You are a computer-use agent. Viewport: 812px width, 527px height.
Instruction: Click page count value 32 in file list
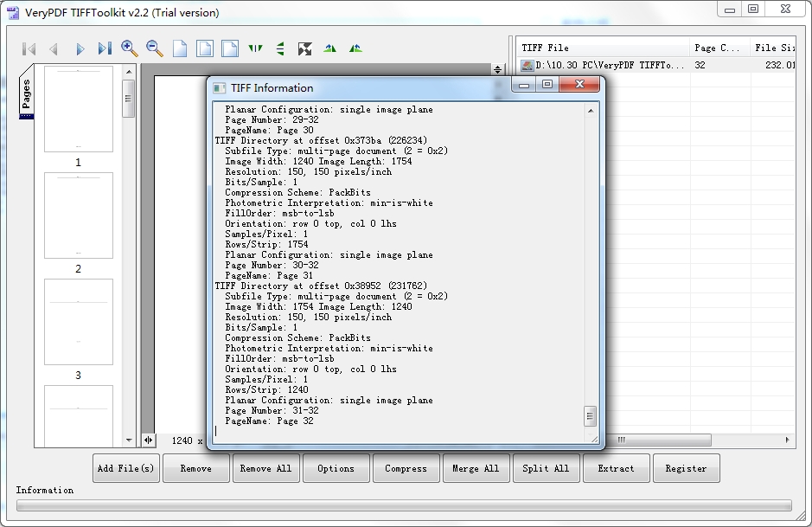pyautogui.click(x=700, y=65)
